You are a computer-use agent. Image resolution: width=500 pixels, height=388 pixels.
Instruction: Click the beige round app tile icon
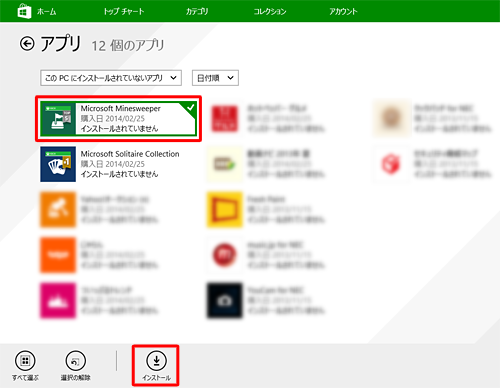tap(391, 119)
